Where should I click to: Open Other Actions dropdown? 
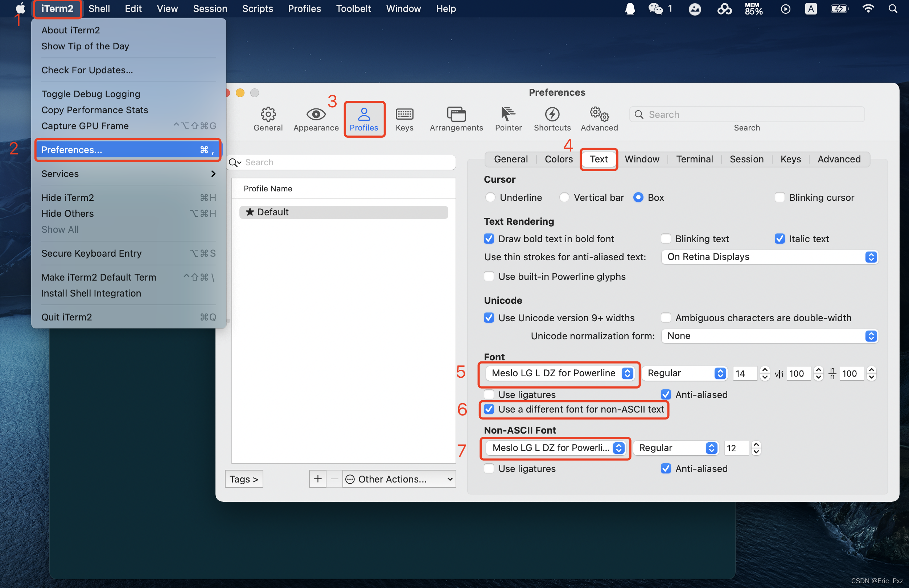[399, 479]
